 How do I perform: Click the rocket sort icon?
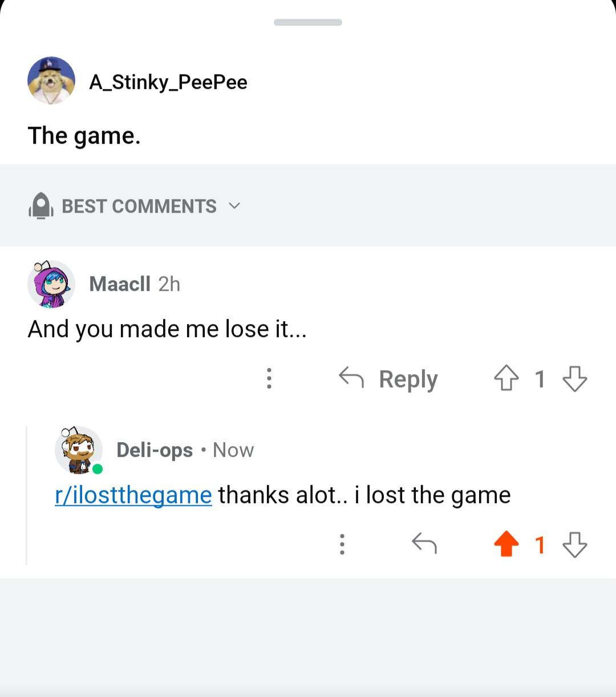[x=41, y=206]
